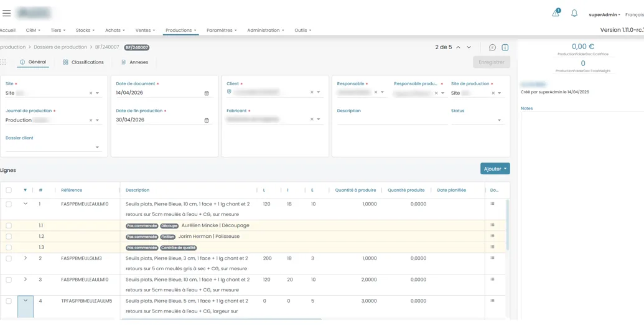The width and height of the screenshot is (644, 325).
Task: Change language via Français selector
Action: (x=635, y=15)
